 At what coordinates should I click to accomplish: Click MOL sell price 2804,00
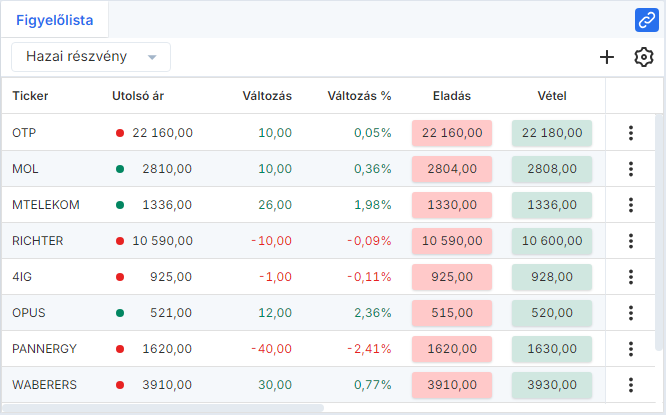pyautogui.click(x=452, y=169)
